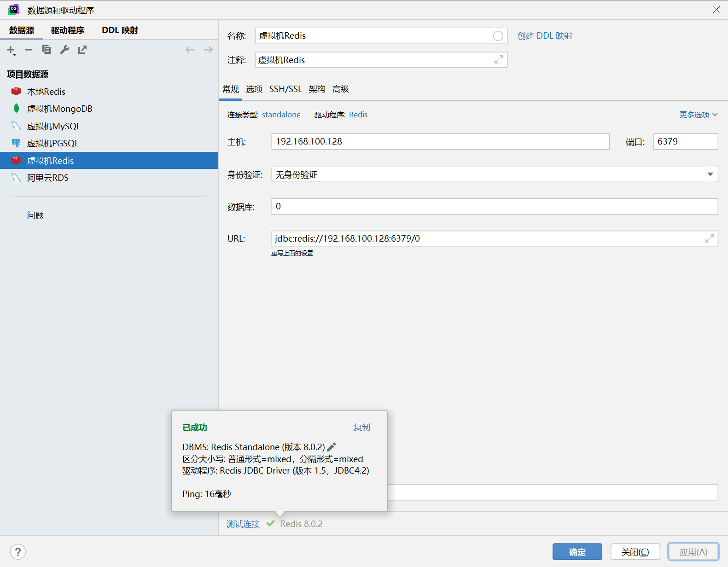Focus the 主机 input field

pos(441,142)
